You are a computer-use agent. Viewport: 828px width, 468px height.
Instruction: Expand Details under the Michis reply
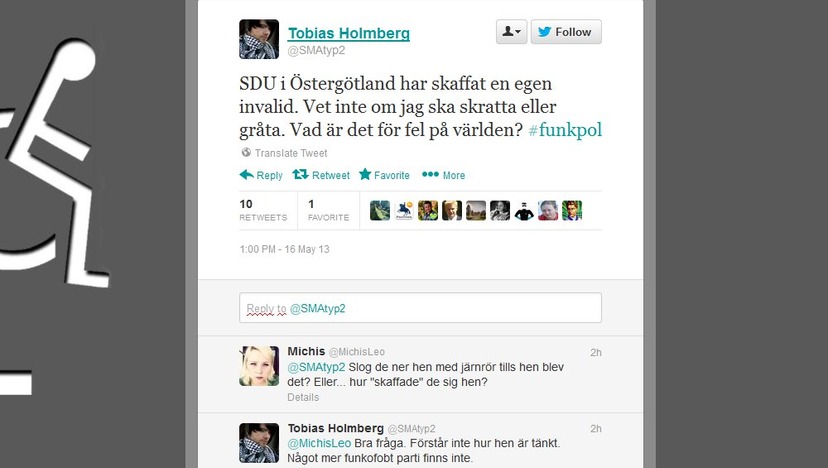[303, 397]
